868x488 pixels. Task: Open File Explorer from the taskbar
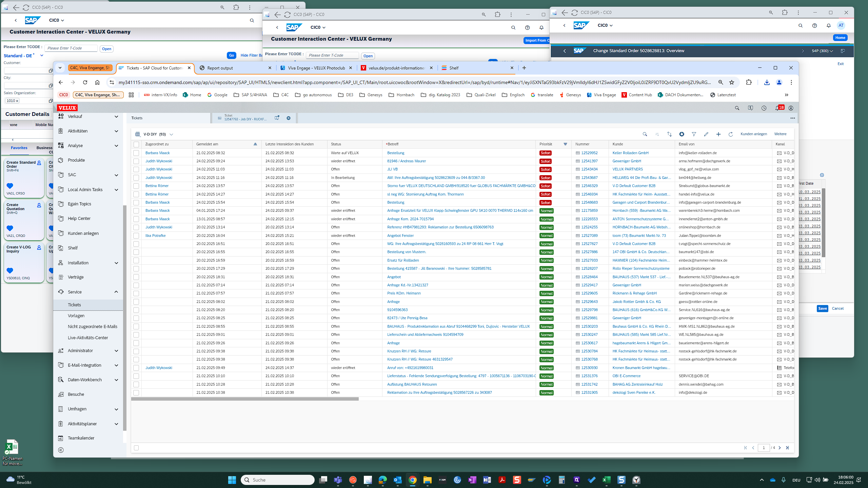click(427, 480)
